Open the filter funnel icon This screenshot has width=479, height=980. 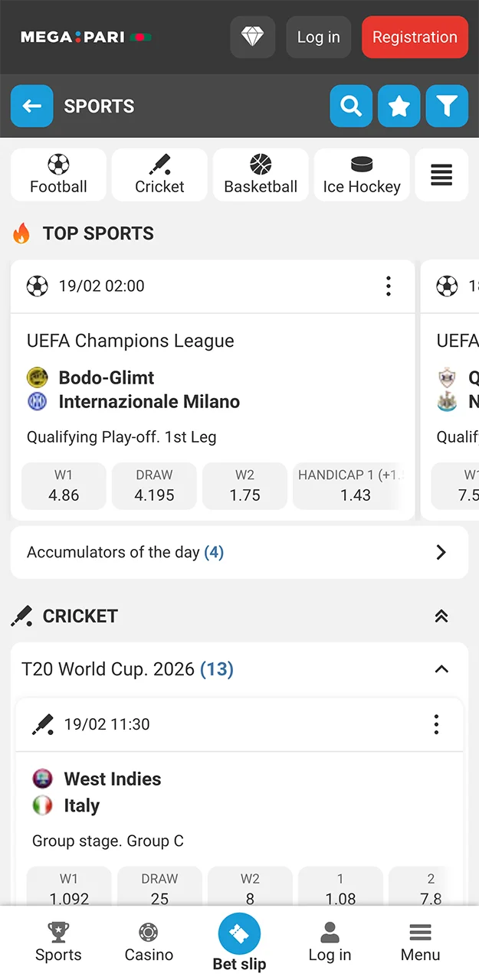(447, 106)
